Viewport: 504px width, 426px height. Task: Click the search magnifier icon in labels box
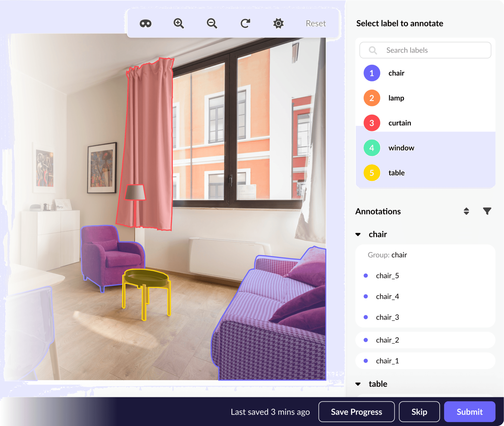coord(373,50)
